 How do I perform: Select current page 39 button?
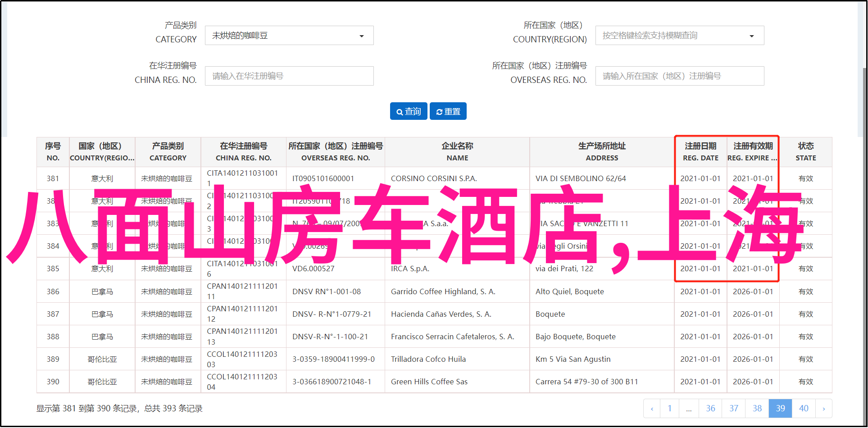(x=781, y=409)
